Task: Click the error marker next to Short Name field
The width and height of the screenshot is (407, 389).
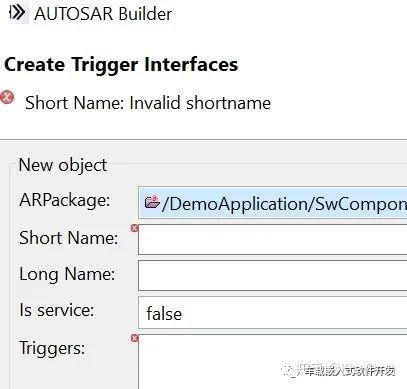Action: coord(134,228)
